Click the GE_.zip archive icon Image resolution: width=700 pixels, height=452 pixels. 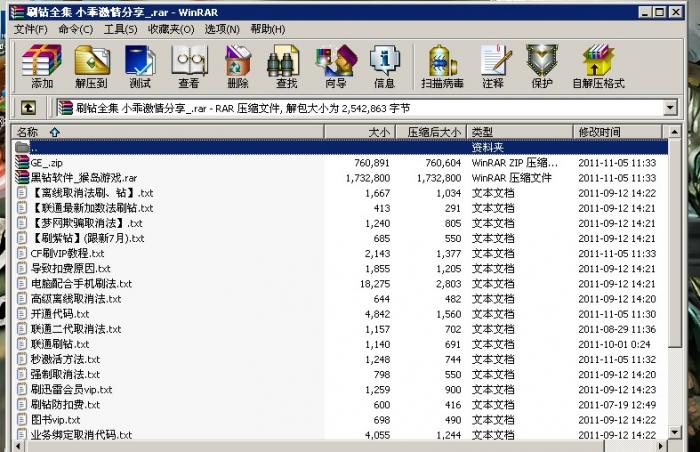22,163
